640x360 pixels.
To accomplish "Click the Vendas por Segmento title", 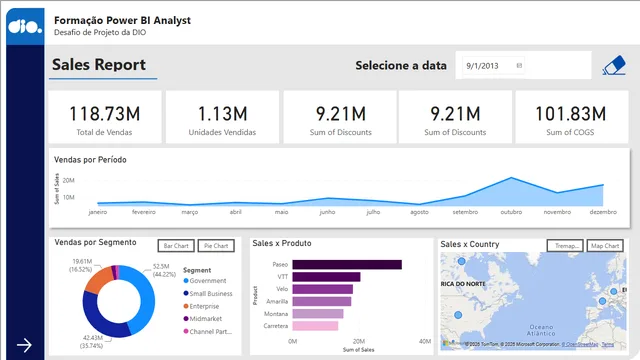I will (x=96, y=242).
